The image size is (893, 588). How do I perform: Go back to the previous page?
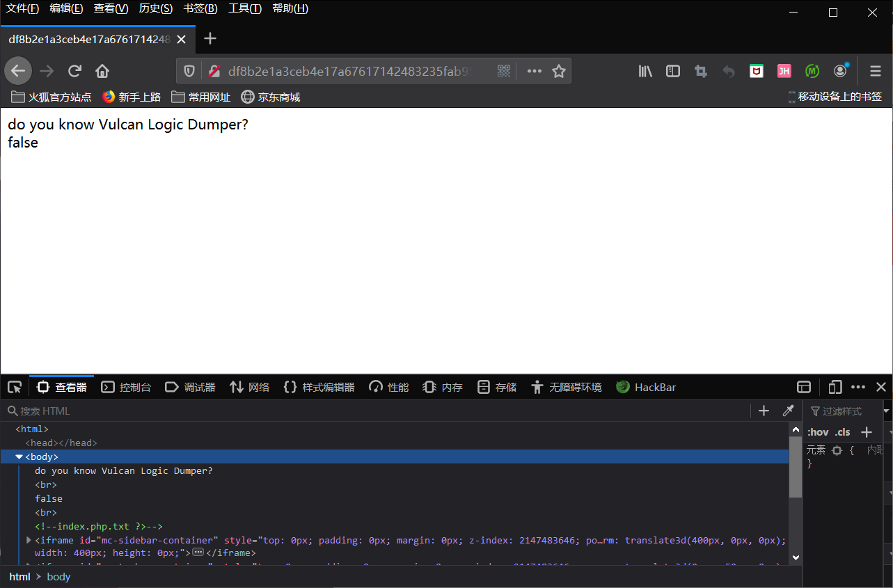[18, 71]
